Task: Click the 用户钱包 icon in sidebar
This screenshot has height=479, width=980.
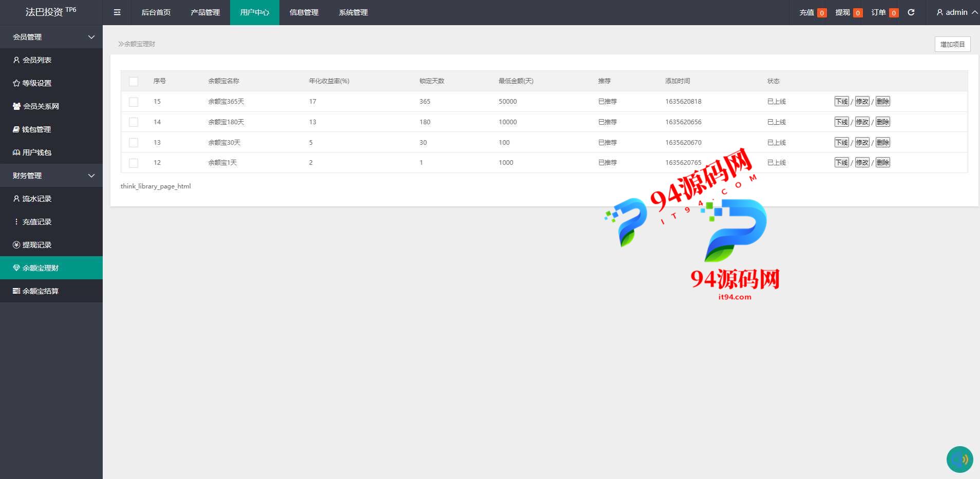Action: (16, 152)
